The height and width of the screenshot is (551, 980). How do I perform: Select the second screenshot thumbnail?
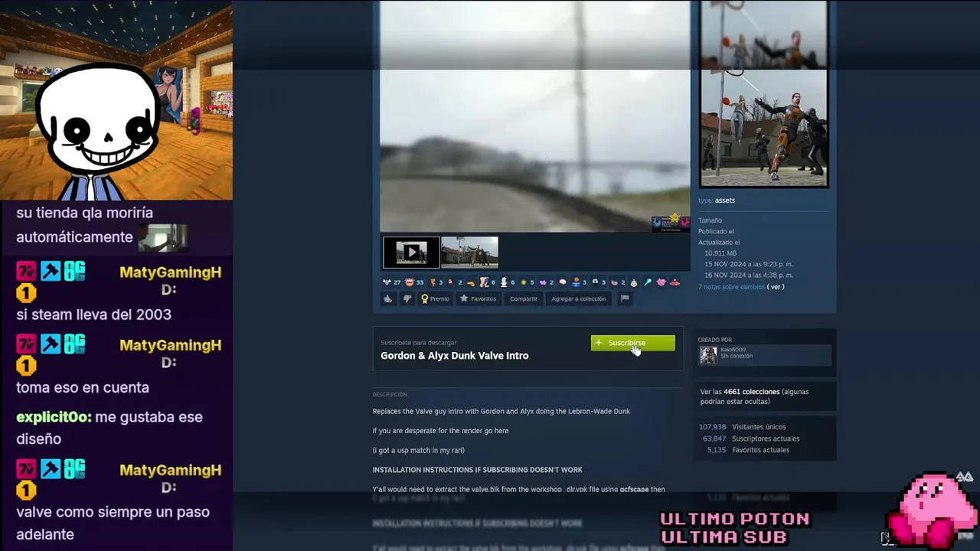click(x=469, y=253)
